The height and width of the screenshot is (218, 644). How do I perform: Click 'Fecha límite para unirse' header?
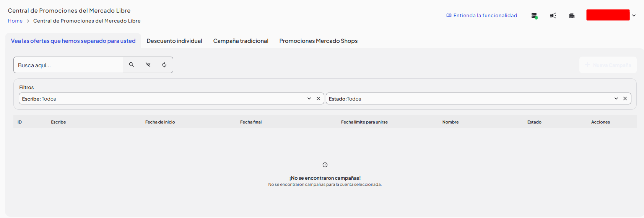pyautogui.click(x=364, y=122)
